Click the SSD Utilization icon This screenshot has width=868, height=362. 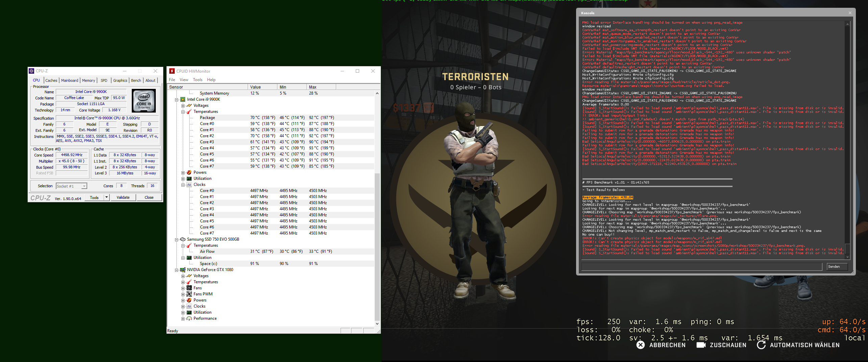click(189, 258)
